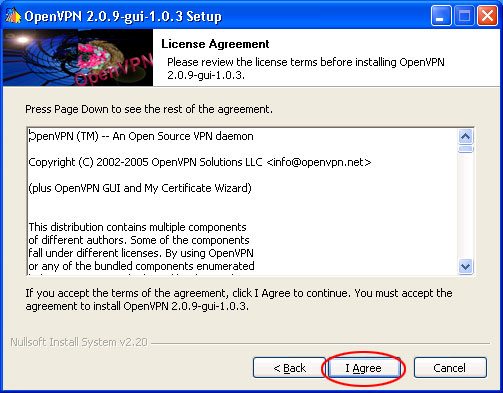Click the I Agree button
The width and height of the screenshot is (503, 393).
click(x=364, y=368)
